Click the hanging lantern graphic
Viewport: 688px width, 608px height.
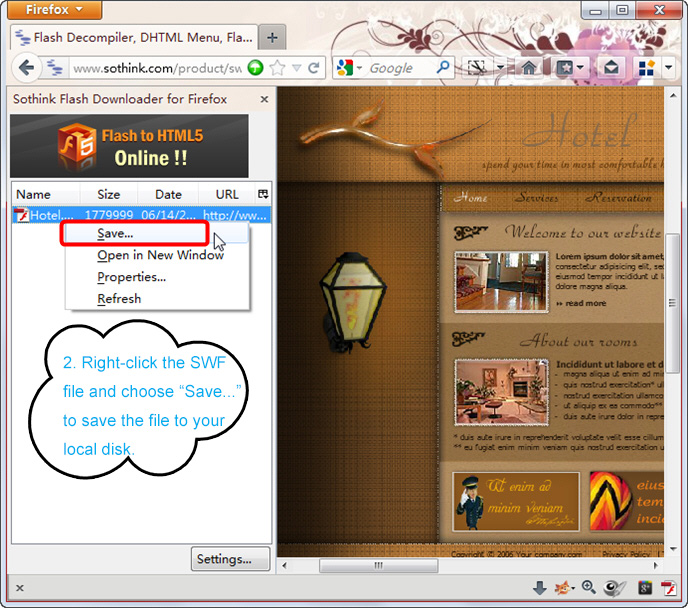coord(353,302)
